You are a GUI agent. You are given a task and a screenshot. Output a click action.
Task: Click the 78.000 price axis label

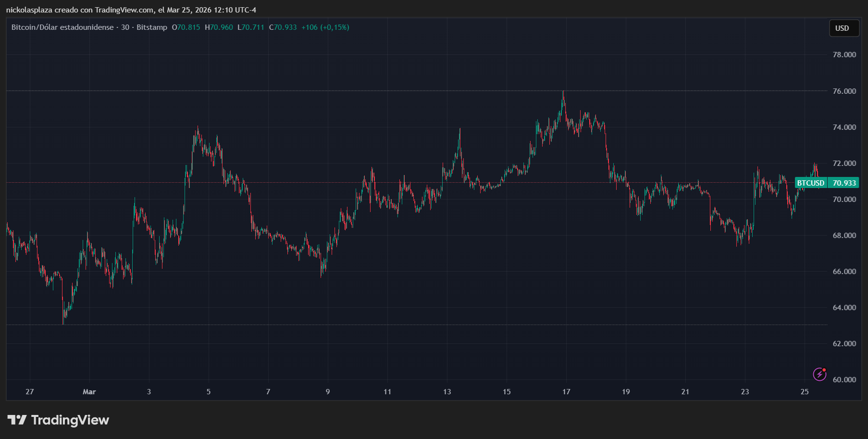click(844, 55)
